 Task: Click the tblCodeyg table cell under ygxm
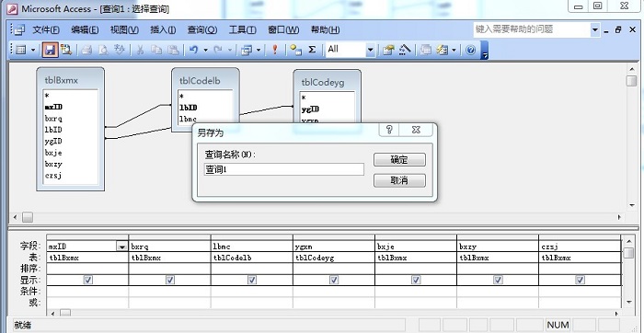point(333,258)
